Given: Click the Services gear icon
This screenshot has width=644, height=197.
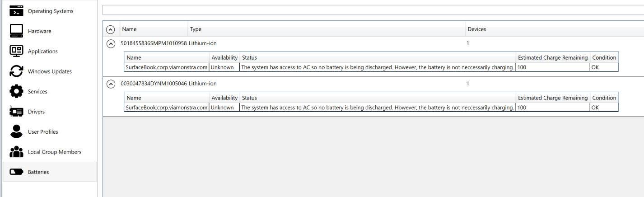Looking at the screenshot, I should (x=16, y=91).
